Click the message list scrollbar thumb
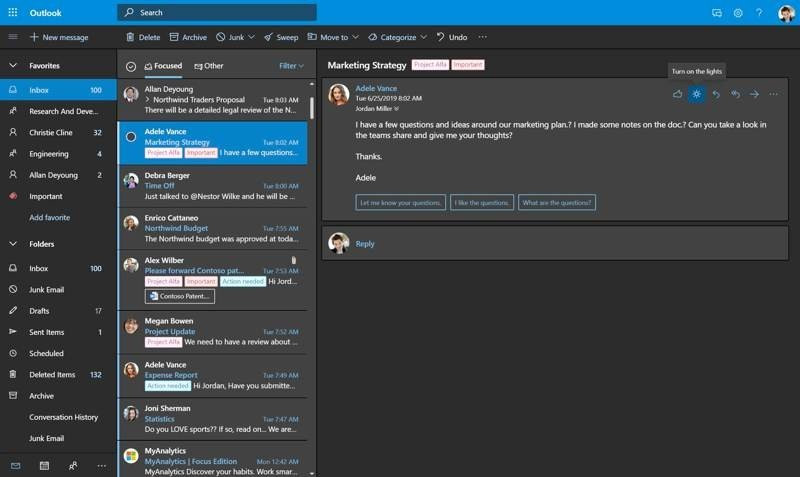800x477 pixels. pos(311,107)
